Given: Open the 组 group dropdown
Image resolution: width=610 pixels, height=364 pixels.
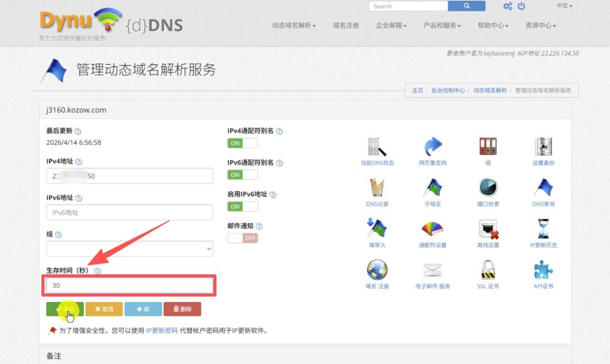Looking at the screenshot, I should [129, 248].
